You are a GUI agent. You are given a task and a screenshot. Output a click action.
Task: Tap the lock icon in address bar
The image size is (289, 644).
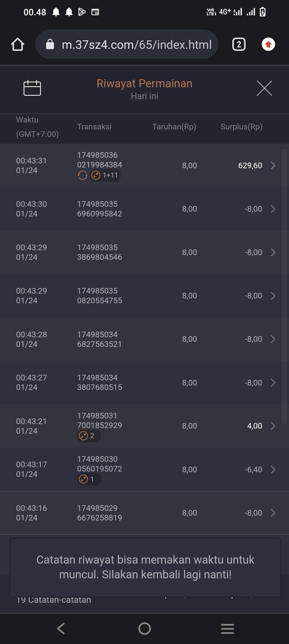pyautogui.click(x=50, y=44)
